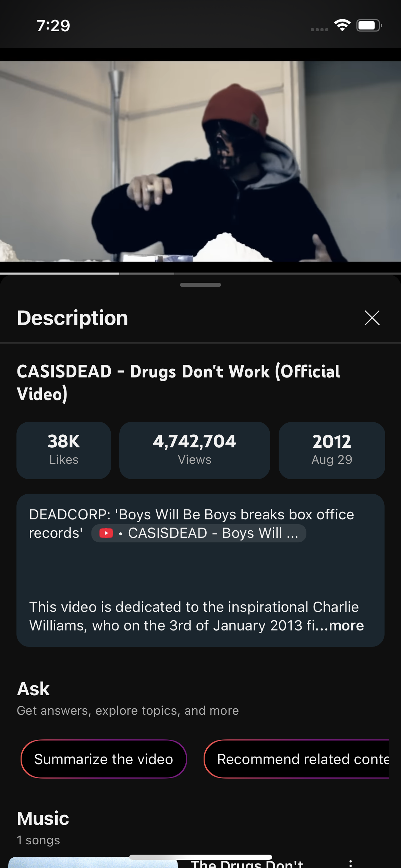
Task: Open the music song thumbnail
Action: tap(93, 863)
